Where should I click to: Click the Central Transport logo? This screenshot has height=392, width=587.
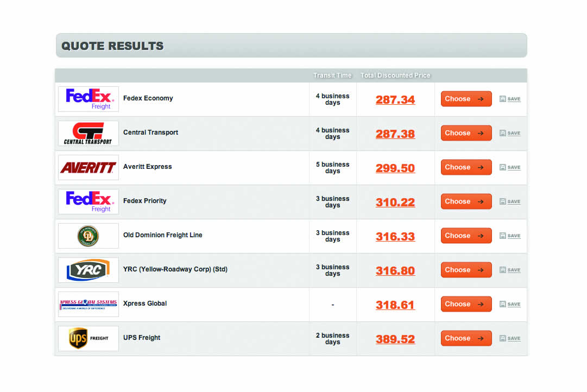pos(89,133)
